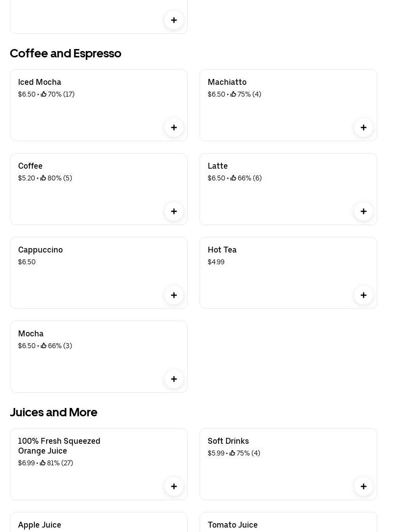Add Machiatto using its plus button
Image resolution: width=394 pixels, height=532 pixels.
coord(364,127)
